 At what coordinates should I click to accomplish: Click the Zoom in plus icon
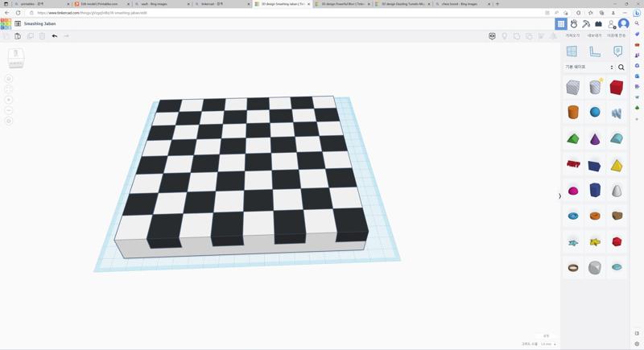pos(9,100)
